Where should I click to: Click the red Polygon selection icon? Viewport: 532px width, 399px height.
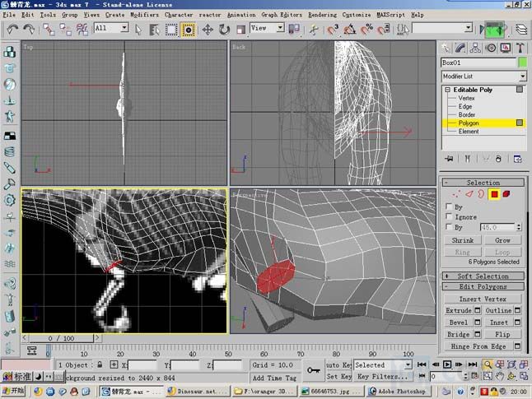pyautogui.click(x=494, y=194)
